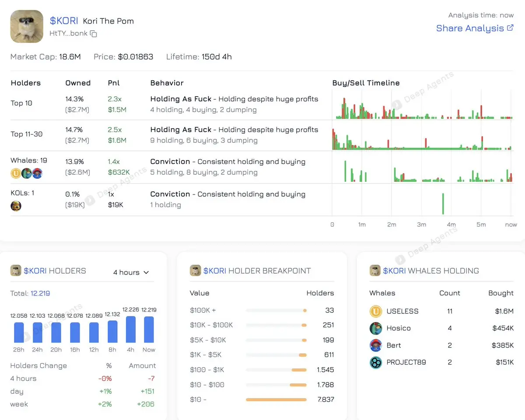Screen dimensions: 525x420
Task: Click the small Kori icon in HOLDERS header
Action: click(x=16, y=271)
